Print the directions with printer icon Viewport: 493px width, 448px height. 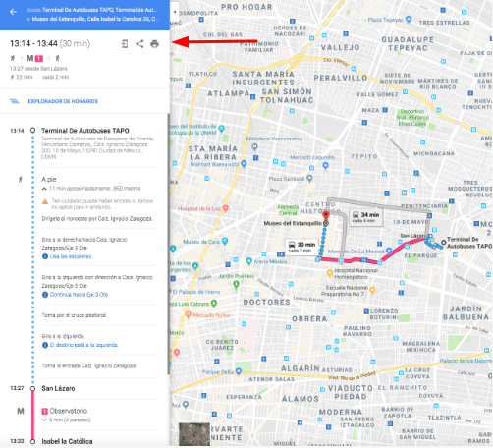[154, 44]
